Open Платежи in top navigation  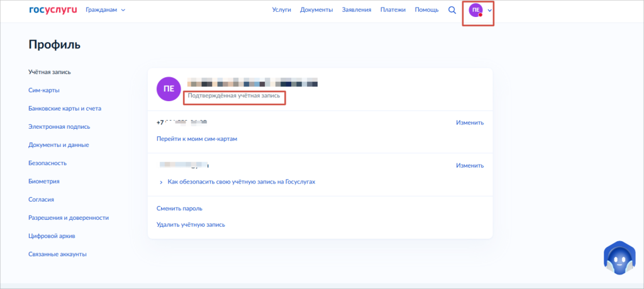pyautogui.click(x=393, y=10)
